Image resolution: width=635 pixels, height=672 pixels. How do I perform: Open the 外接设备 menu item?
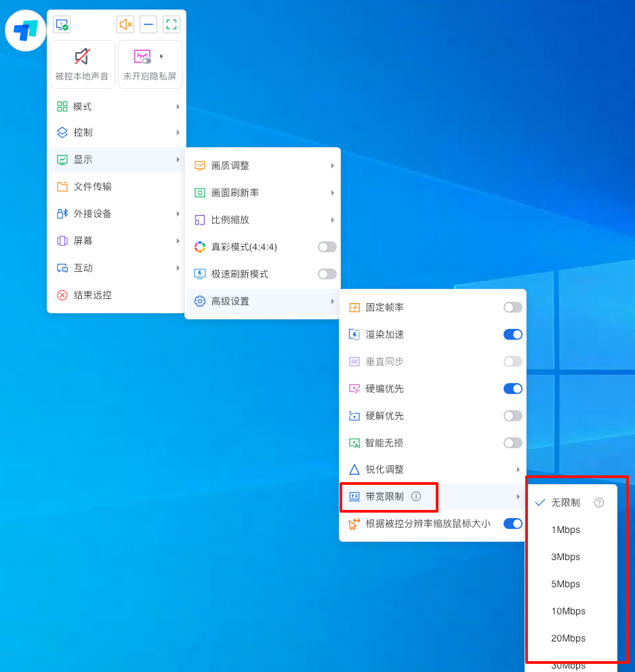(92, 214)
